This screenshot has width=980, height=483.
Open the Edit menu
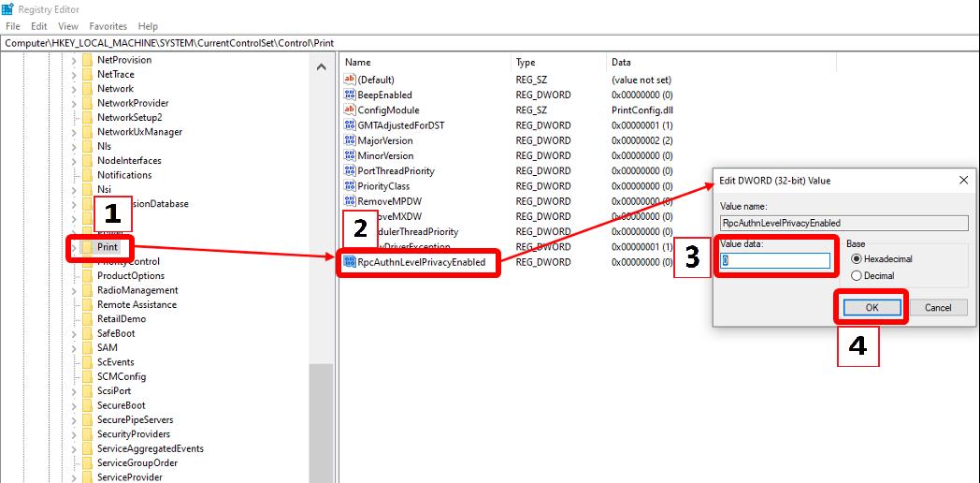pyautogui.click(x=39, y=26)
